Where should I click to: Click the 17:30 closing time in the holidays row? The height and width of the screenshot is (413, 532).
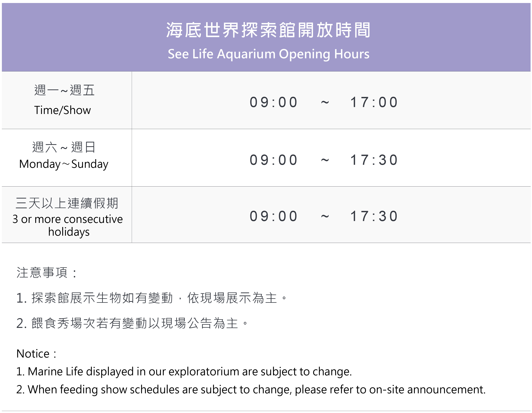(374, 216)
